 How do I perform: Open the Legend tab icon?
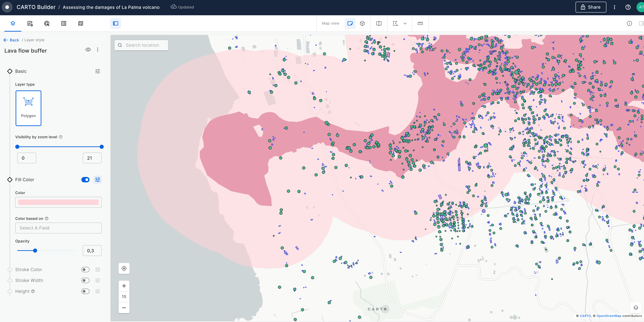[x=64, y=23]
